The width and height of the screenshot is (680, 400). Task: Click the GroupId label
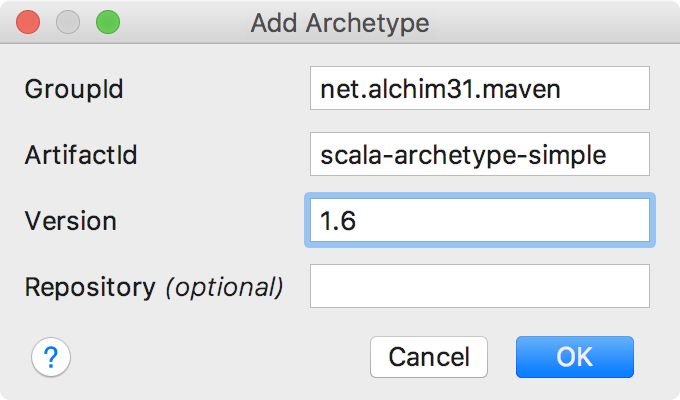pyautogui.click(x=73, y=89)
